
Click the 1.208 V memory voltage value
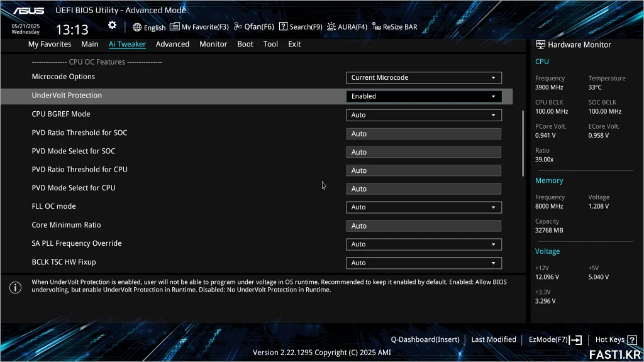pos(599,206)
